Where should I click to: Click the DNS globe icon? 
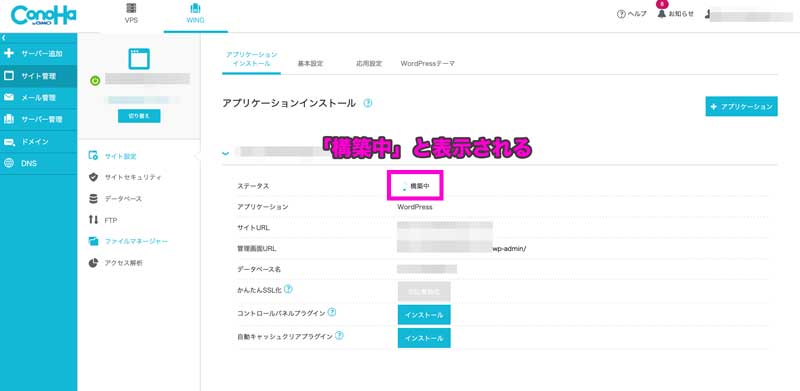tap(8, 163)
